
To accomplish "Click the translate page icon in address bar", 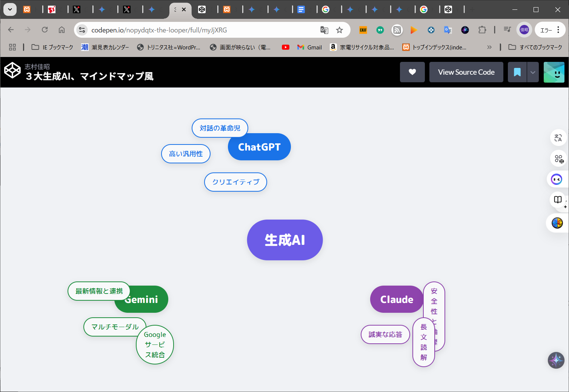I will [324, 30].
